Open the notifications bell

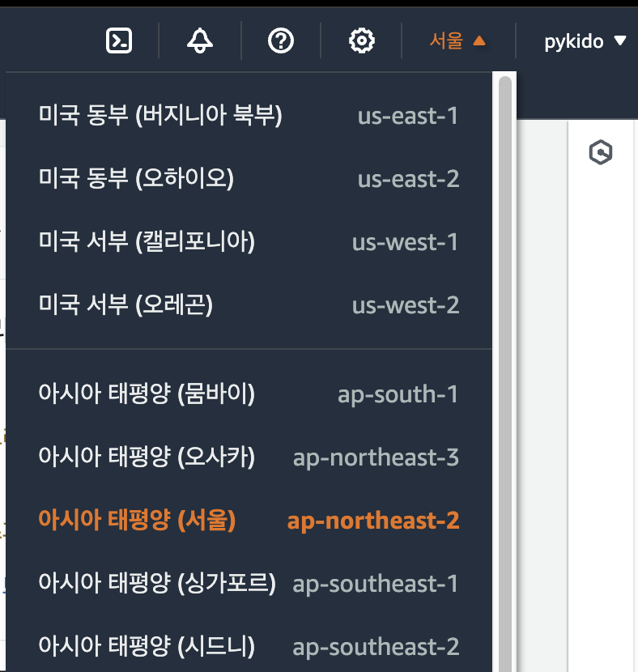(200, 40)
